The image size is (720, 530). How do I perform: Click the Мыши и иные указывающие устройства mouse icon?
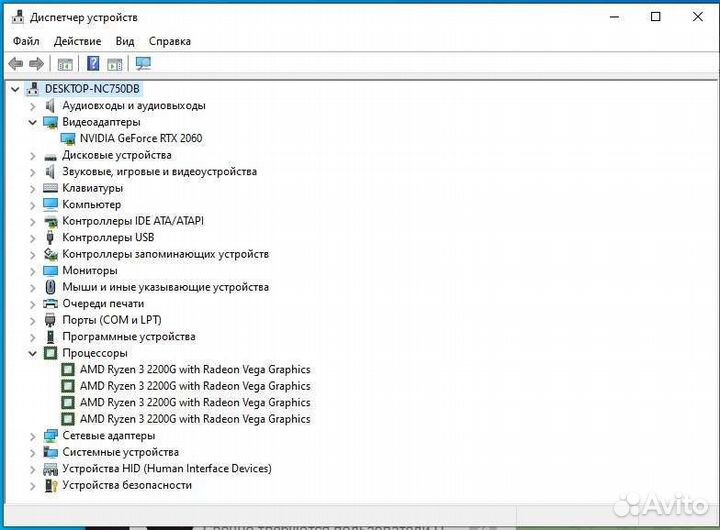[x=51, y=287]
